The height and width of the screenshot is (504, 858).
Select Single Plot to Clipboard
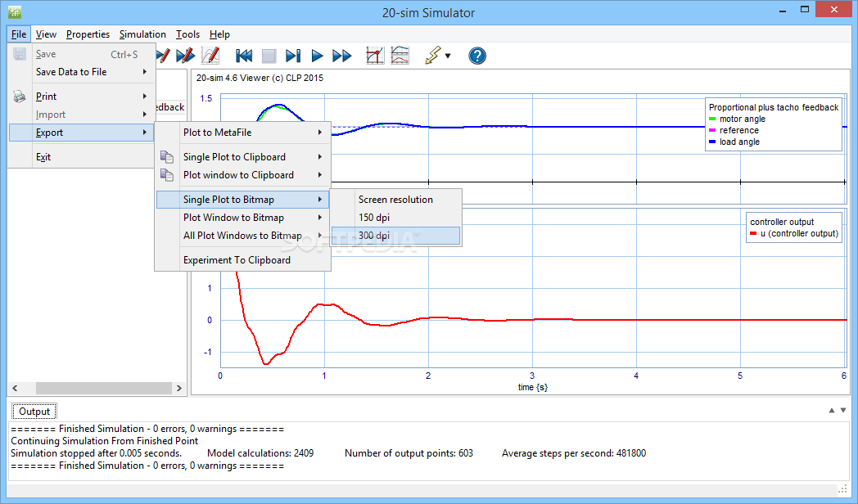click(242, 157)
